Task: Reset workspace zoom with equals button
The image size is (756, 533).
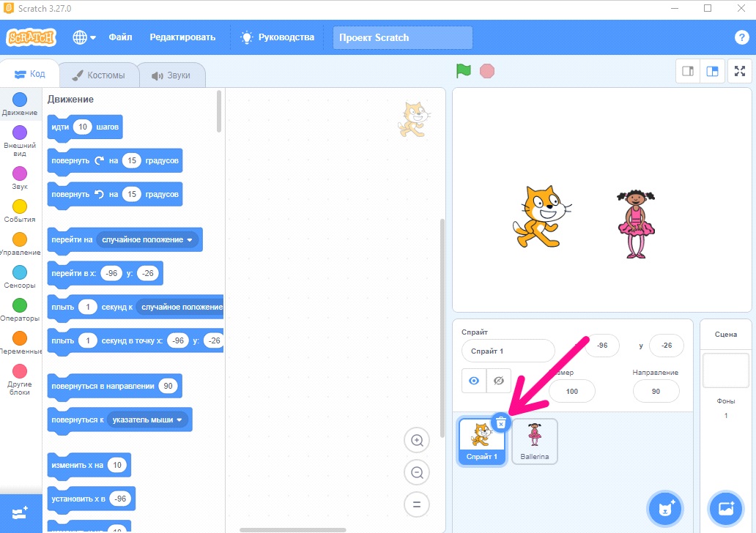Action: [417, 505]
